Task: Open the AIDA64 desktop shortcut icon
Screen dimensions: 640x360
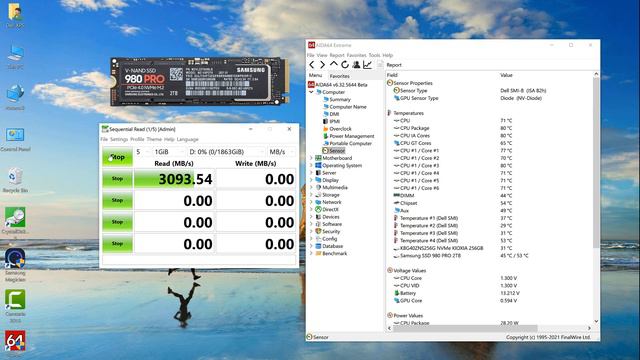Action: pos(15,342)
